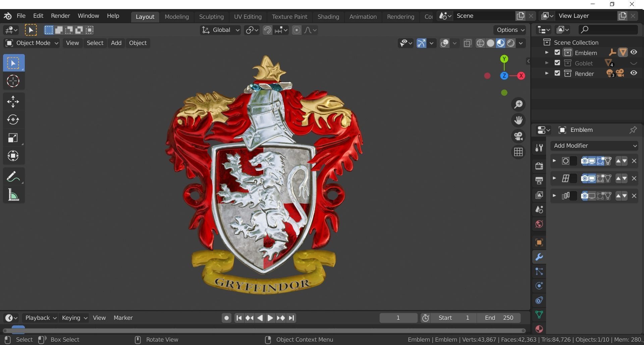Image resolution: width=644 pixels, height=345 pixels.
Task: Uncheck the Goblet collection checkbox
Action: coord(557,63)
